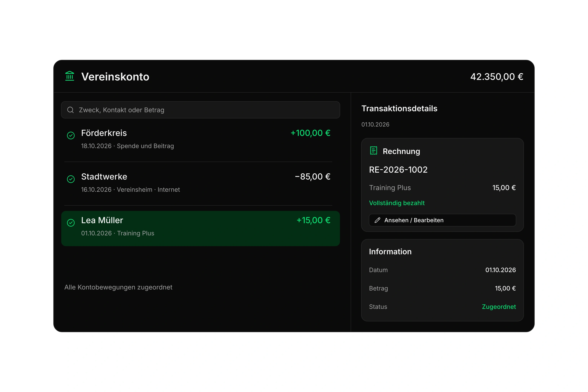
Task: Click the Betrag label in Information
Action: point(378,288)
